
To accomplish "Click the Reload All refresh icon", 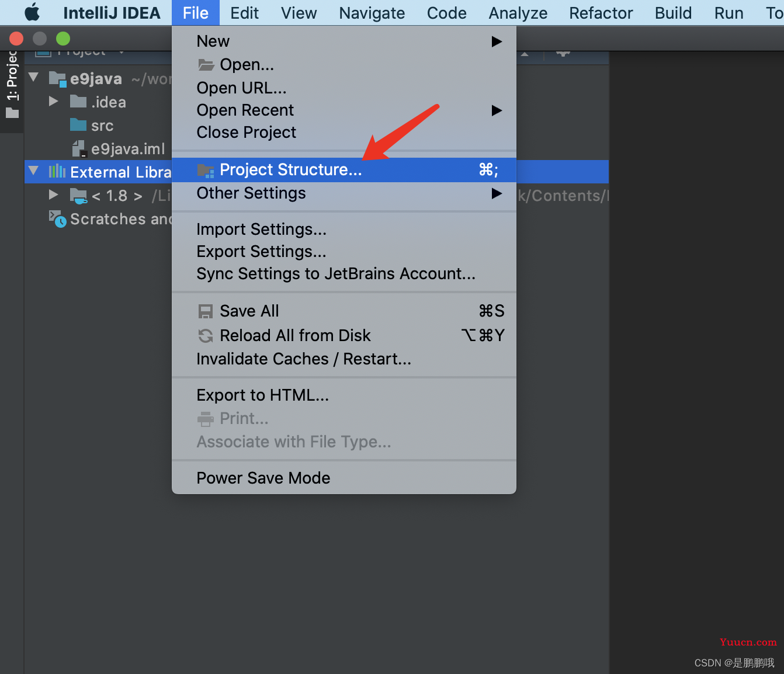I will pos(206,336).
